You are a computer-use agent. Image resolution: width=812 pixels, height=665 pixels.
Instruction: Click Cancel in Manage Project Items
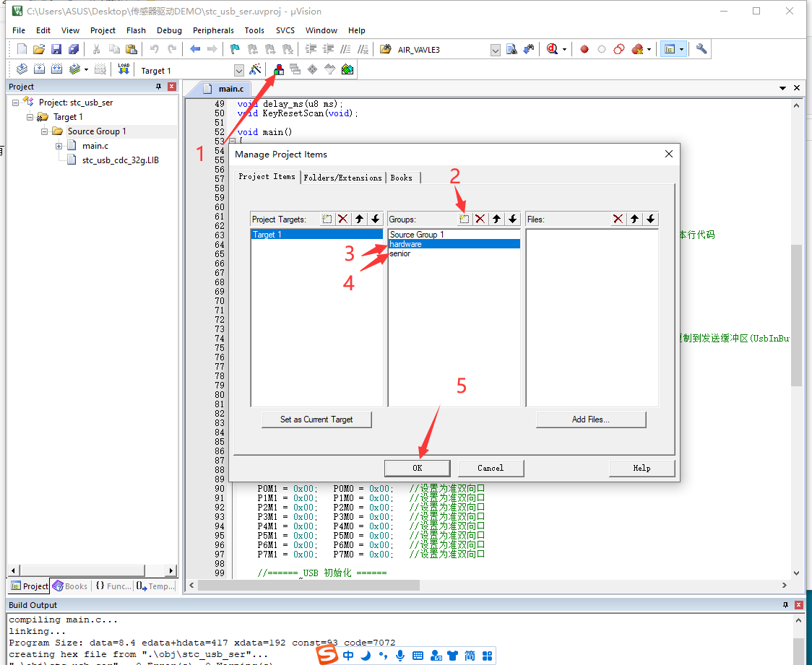click(x=491, y=468)
